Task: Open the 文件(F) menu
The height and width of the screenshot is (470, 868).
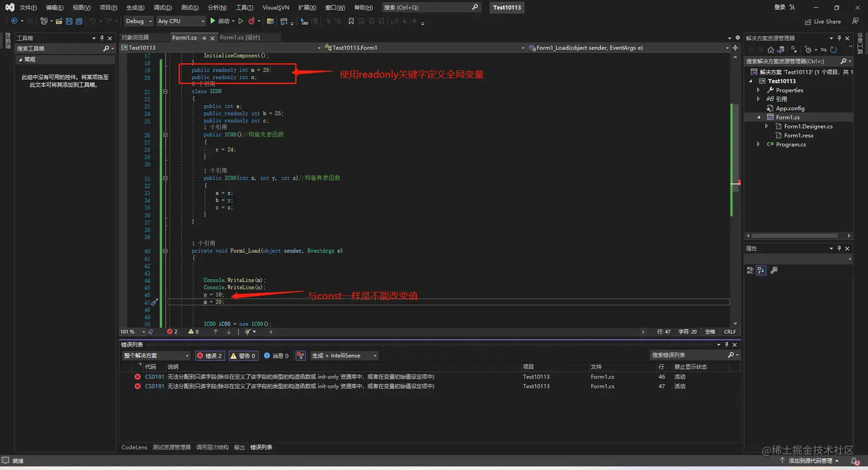Action: [x=28, y=7]
